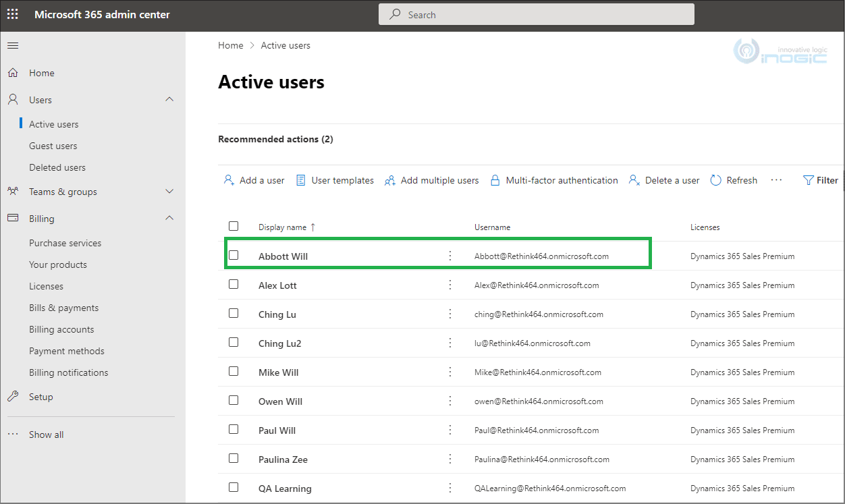Click the Username column header
This screenshot has width=845, height=504.
(x=493, y=227)
